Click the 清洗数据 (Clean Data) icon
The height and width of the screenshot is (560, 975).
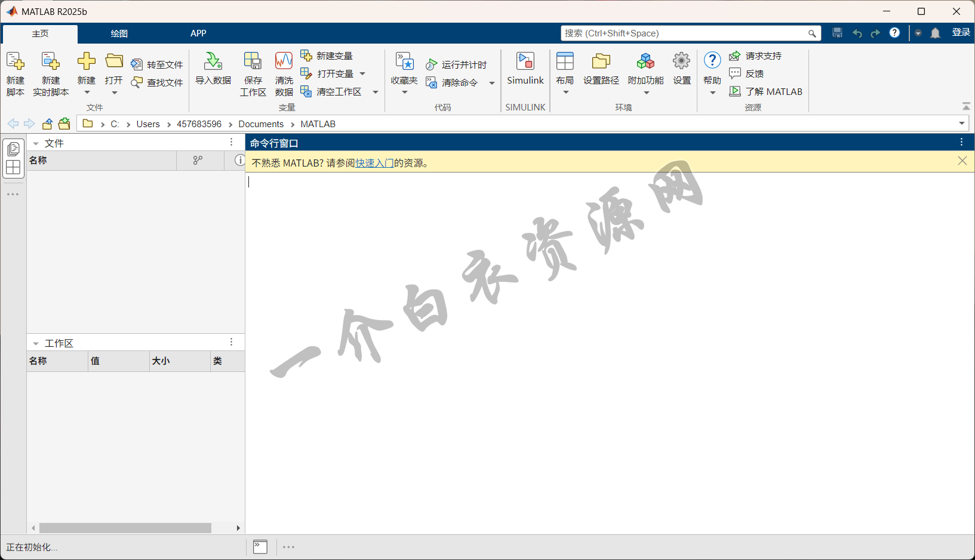coord(284,62)
